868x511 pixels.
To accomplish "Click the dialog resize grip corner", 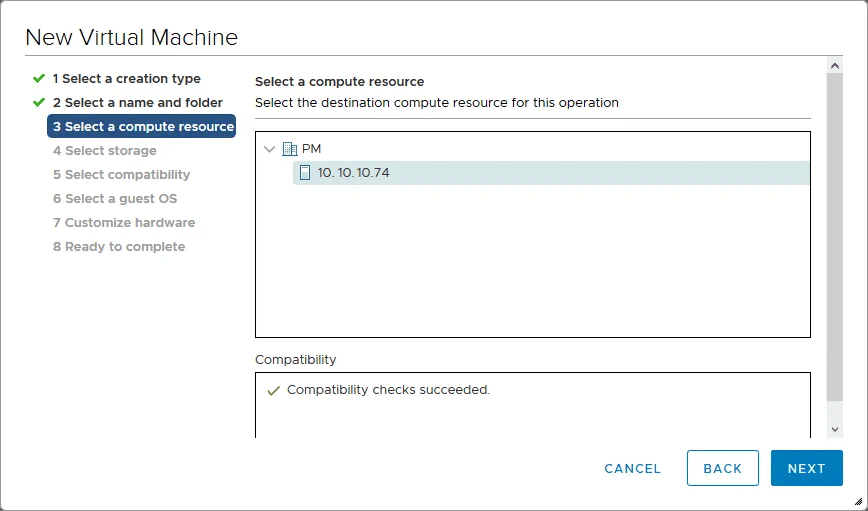I will coord(858,502).
